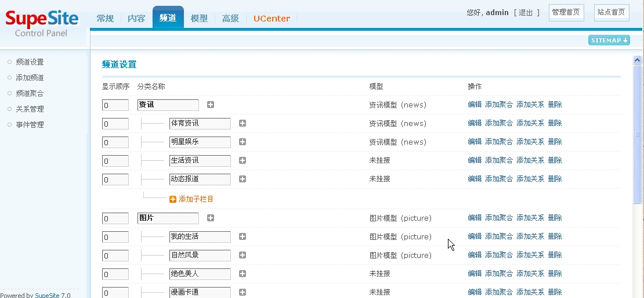The height and width of the screenshot is (298, 644).
Task: Click 添加聚合 in the 我的生活 row
Action: (498, 236)
